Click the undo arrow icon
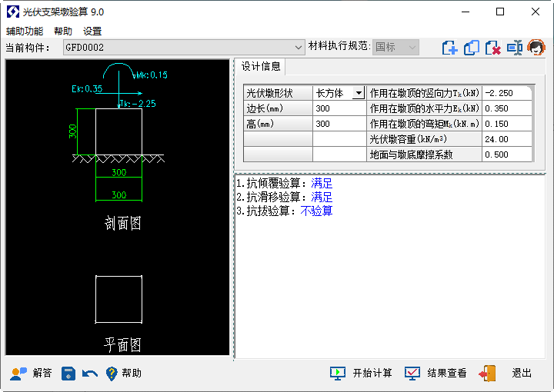 (x=90, y=374)
